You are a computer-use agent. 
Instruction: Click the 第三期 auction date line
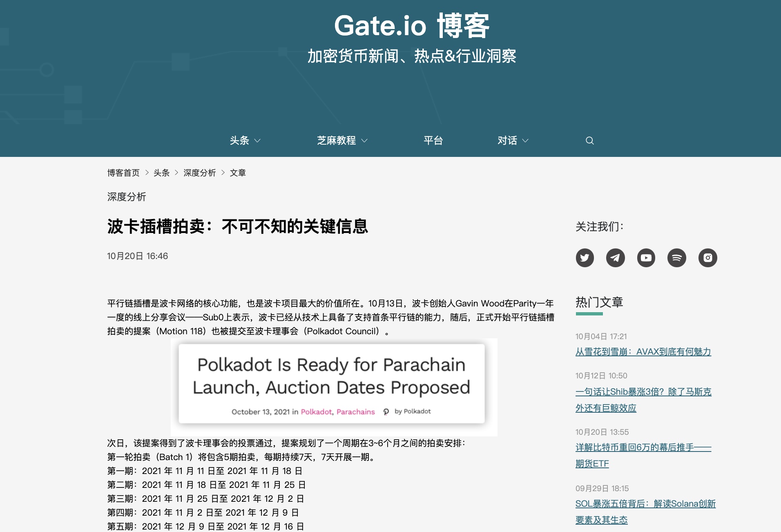[x=206, y=499]
